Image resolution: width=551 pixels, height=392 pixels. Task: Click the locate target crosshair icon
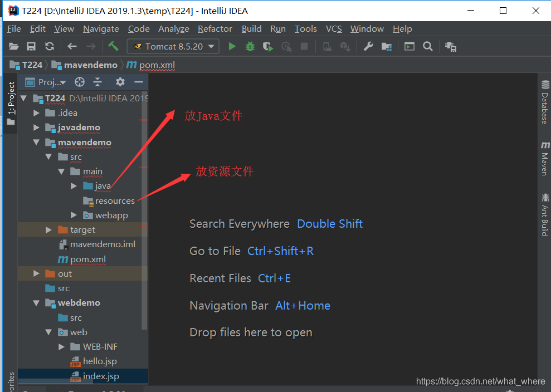click(80, 82)
